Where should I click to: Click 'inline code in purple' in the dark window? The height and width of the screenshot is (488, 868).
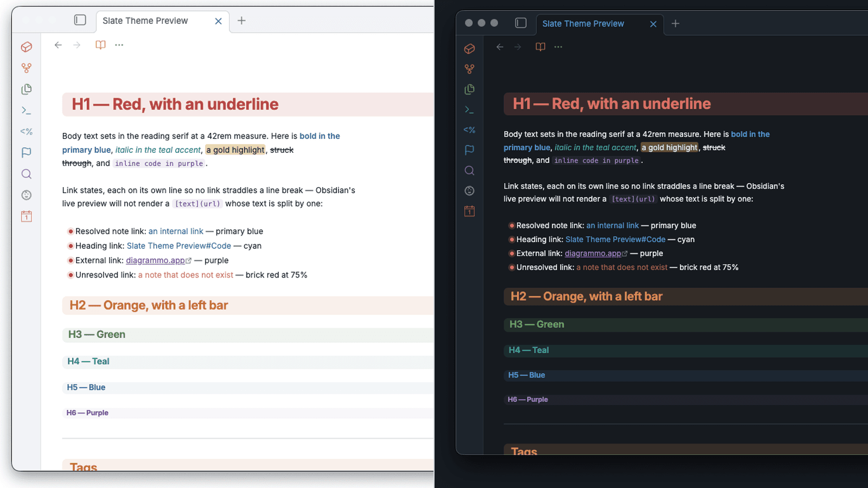(x=596, y=161)
